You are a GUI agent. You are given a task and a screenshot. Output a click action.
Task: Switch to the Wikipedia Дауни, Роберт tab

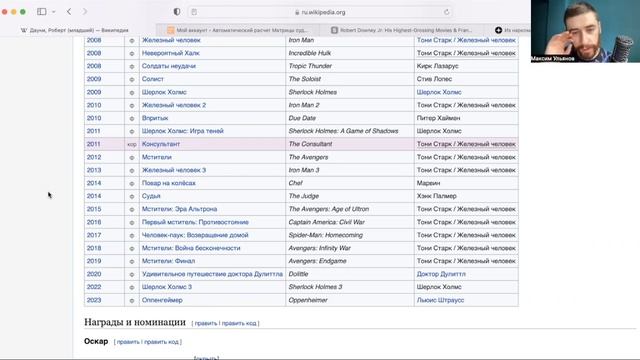coord(75,30)
